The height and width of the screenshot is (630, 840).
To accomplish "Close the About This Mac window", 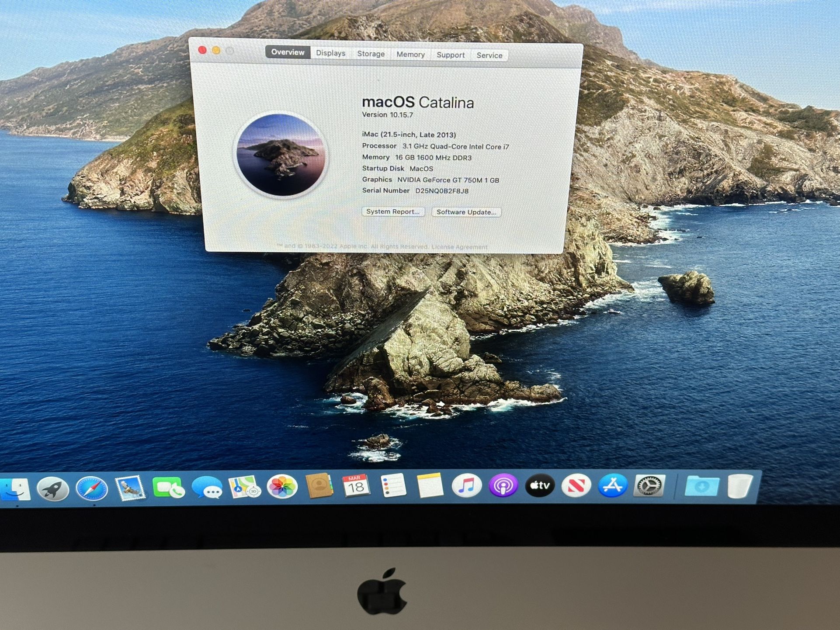I will [202, 50].
